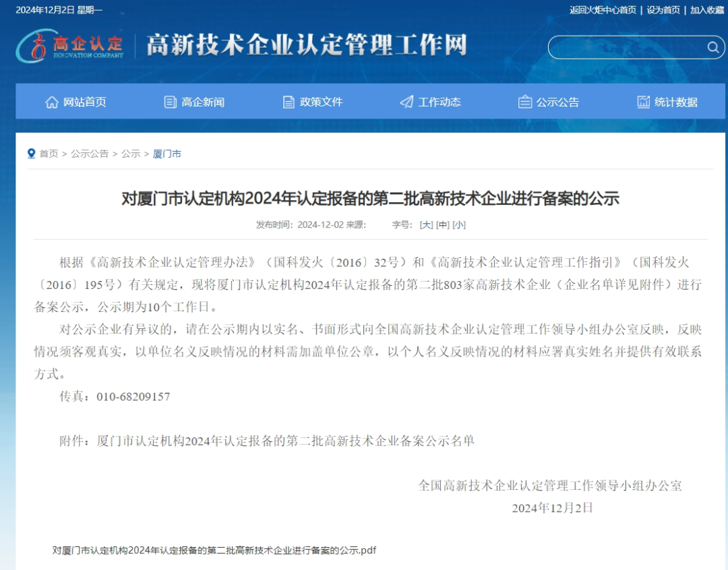Image resolution: width=728 pixels, height=570 pixels.
Task: Click the magnifier search icon
Action: pyautogui.click(x=713, y=47)
